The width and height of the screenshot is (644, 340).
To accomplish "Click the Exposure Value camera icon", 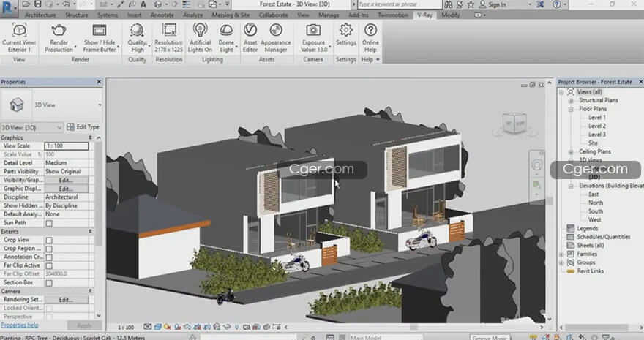I will coord(313,31).
